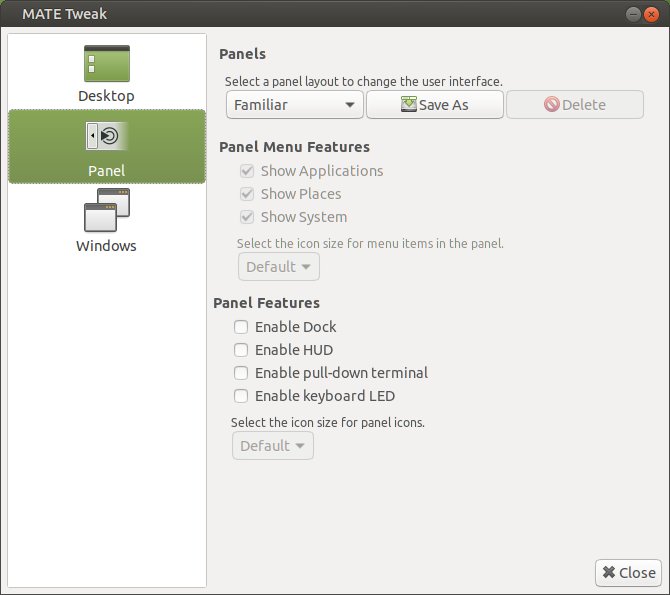Open the Windows settings section
670x595 pixels.
coord(106,221)
